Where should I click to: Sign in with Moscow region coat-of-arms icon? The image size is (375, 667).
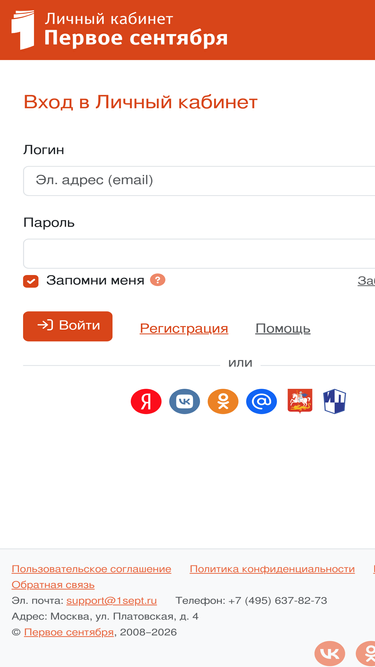[300, 401]
